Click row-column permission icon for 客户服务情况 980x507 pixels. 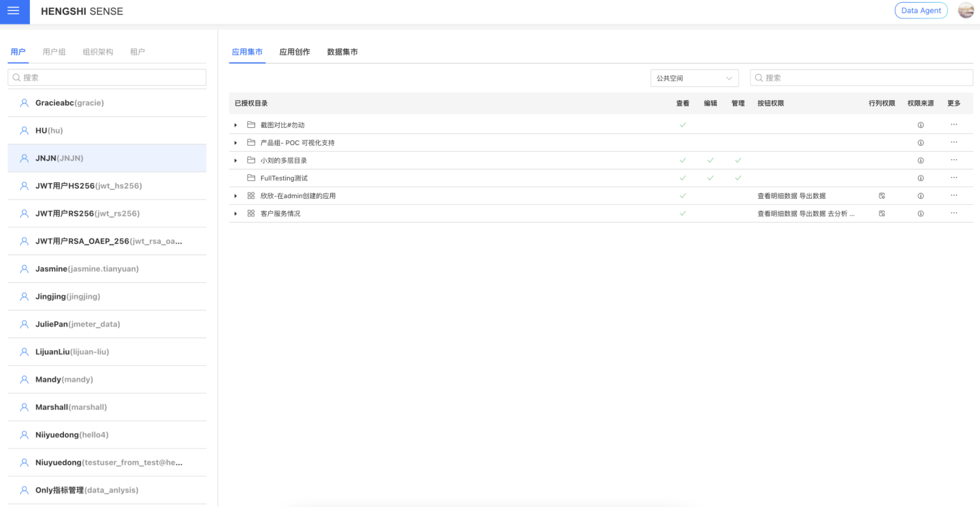[882, 214]
